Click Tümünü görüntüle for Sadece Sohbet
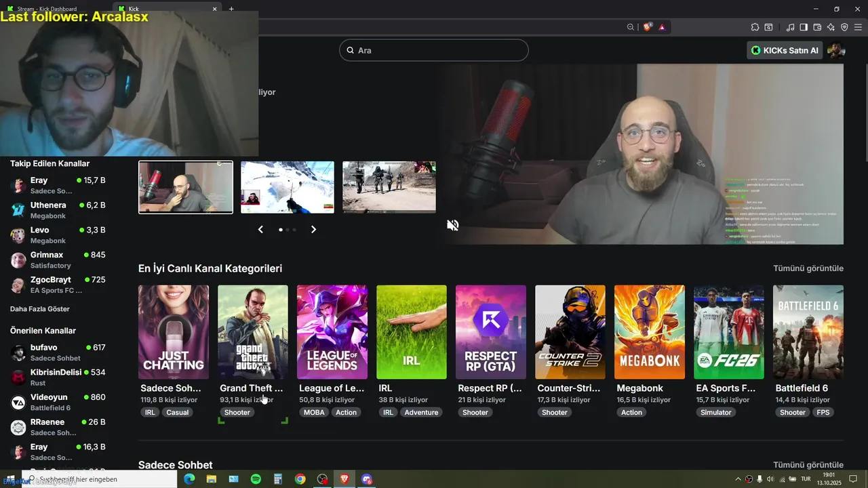This screenshot has width=868, height=488. pyautogui.click(x=808, y=465)
